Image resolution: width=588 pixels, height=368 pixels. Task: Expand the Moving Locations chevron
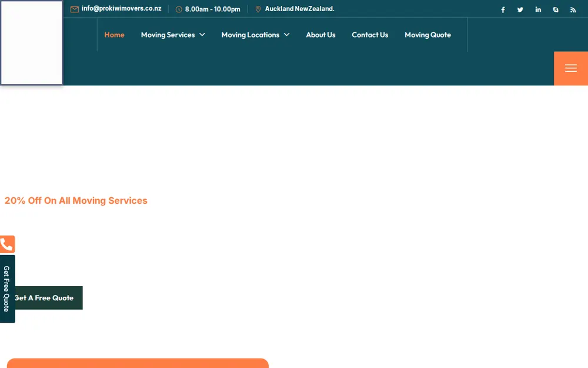point(286,35)
